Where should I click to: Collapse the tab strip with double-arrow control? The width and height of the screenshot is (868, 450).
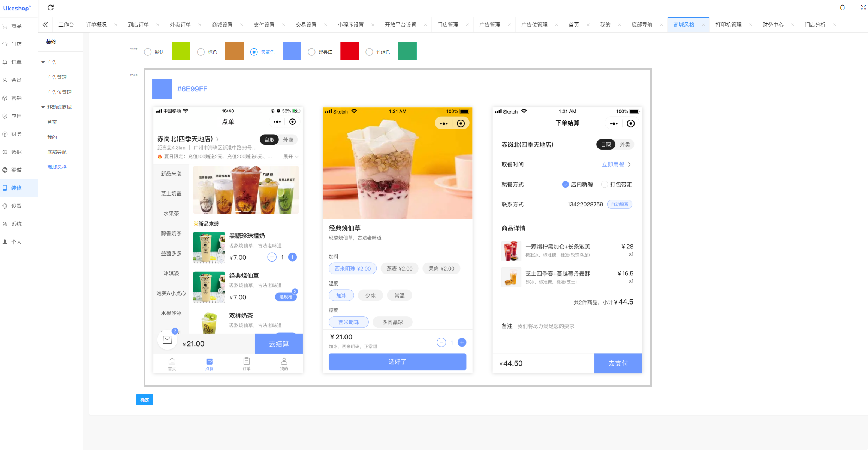tap(45, 24)
